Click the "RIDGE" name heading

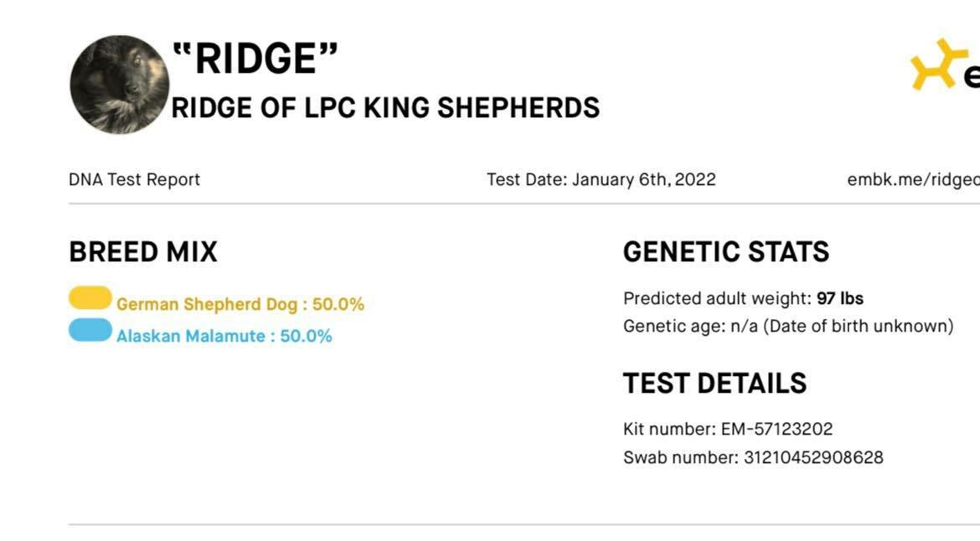click(x=255, y=59)
